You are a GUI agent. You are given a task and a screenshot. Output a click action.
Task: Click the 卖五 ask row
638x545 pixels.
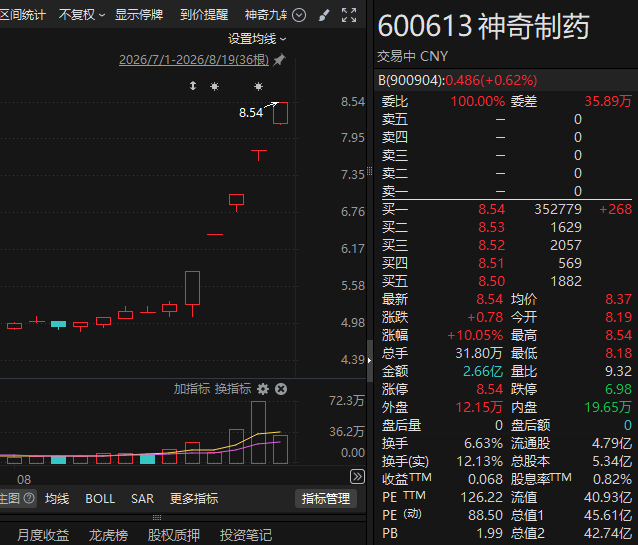[x=507, y=119]
